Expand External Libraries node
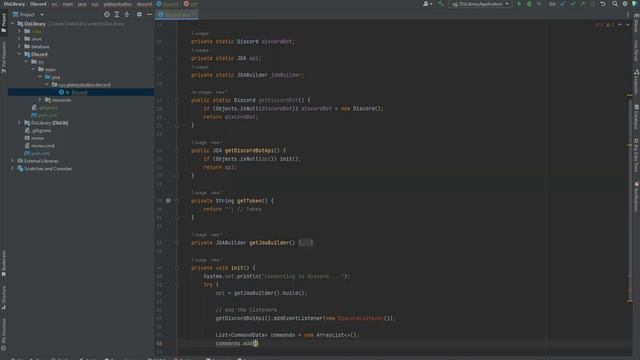 coord(12,161)
